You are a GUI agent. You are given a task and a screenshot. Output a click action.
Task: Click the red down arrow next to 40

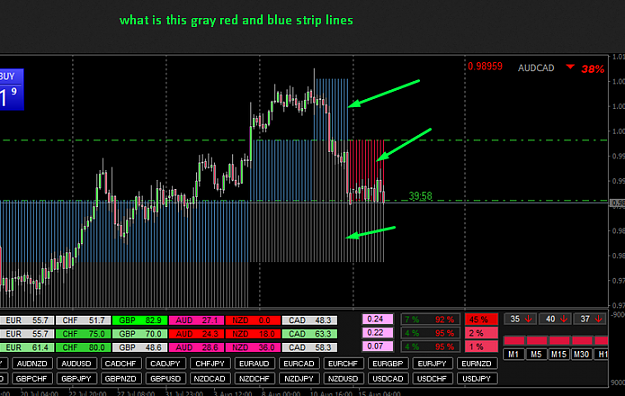coord(564,319)
